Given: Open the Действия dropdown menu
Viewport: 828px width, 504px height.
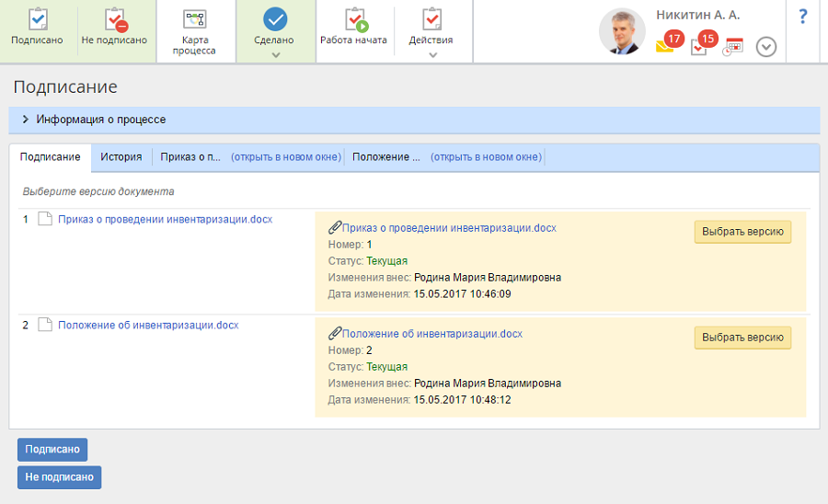Looking at the screenshot, I should [x=432, y=54].
